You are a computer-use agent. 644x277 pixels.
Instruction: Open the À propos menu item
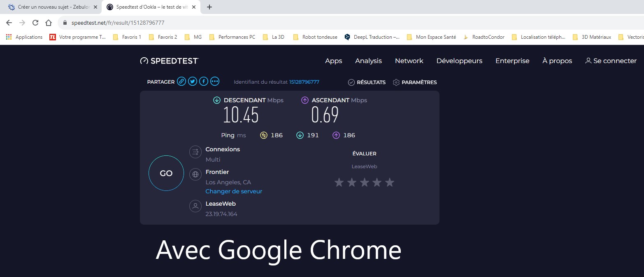tap(557, 61)
